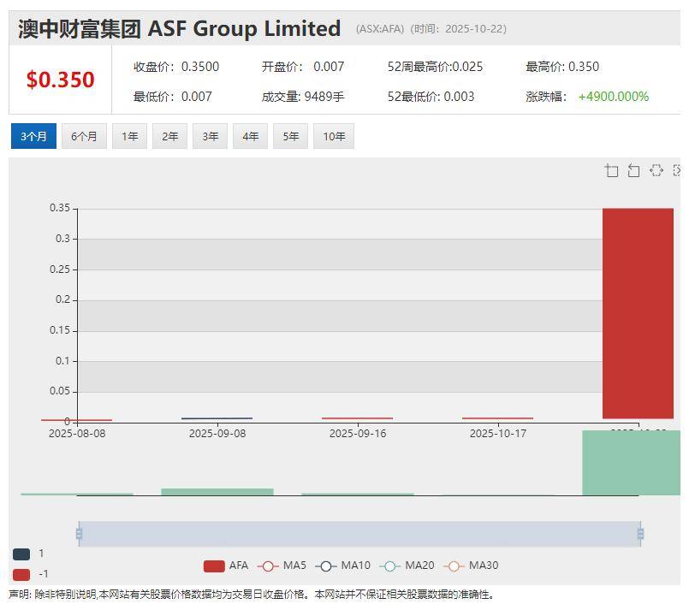Click the right handle of zoom slider
The image size is (695, 616).
coord(640,534)
